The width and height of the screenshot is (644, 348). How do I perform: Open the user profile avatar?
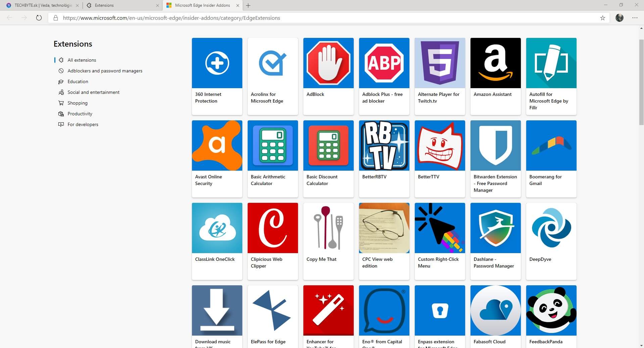[x=620, y=18]
